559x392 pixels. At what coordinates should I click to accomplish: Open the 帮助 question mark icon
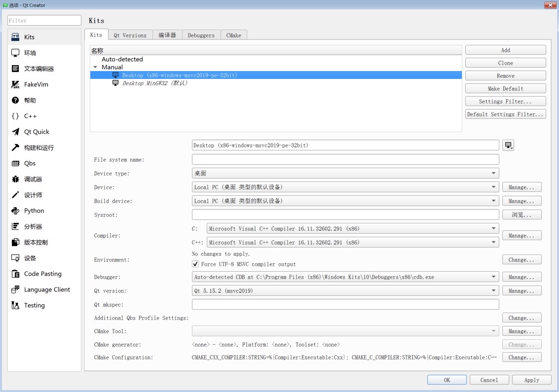point(15,100)
